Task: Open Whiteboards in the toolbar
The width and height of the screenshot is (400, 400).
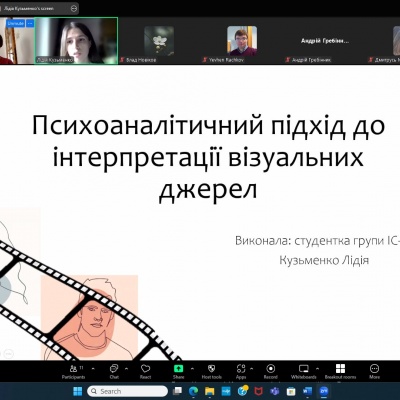Action: click(x=304, y=372)
